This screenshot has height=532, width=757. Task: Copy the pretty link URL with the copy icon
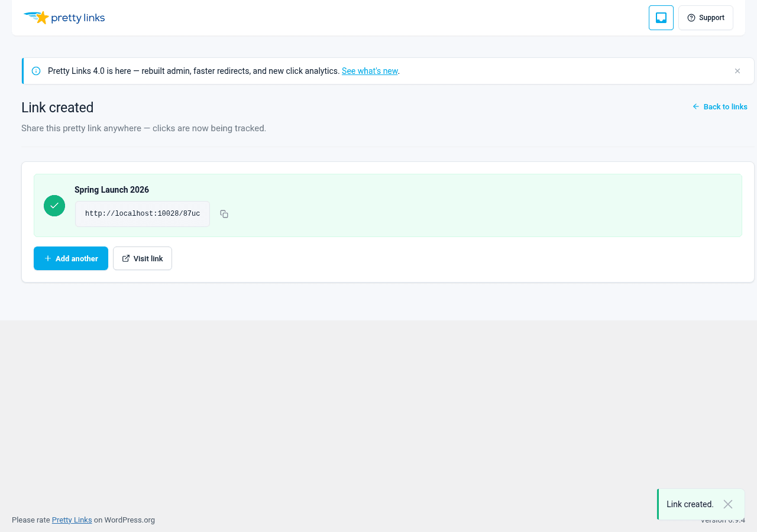[x=224, y=214]
